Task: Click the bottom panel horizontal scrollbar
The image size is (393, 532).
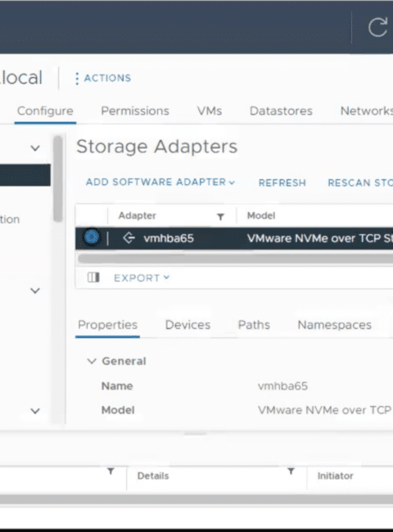Action: pos(196,499)
